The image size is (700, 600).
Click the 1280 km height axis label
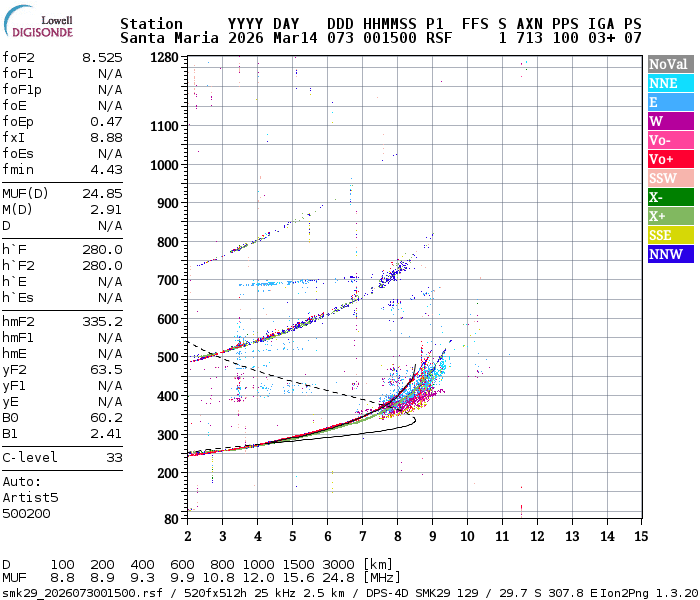pos(164,58)
